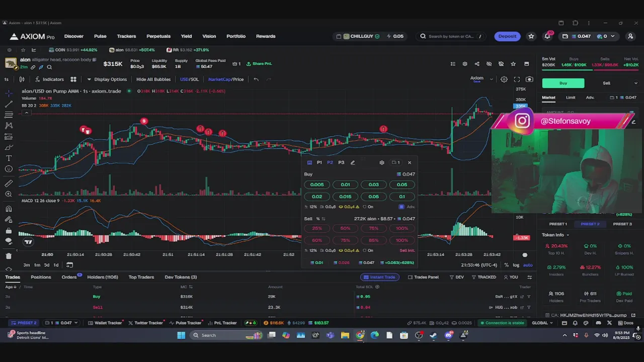Image resolution: width=644 pixels, height=362 pixels.
Task: Open chart settings gear icon
Action: click(504, 79)
